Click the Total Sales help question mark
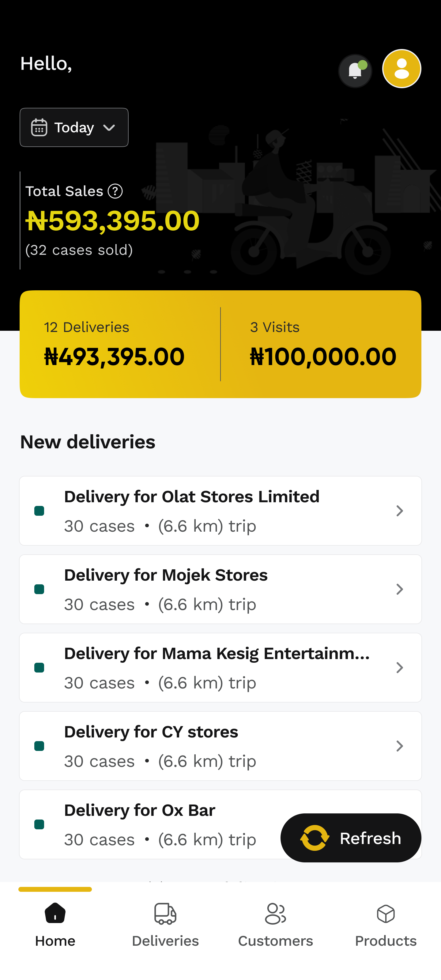 [115, 191]
